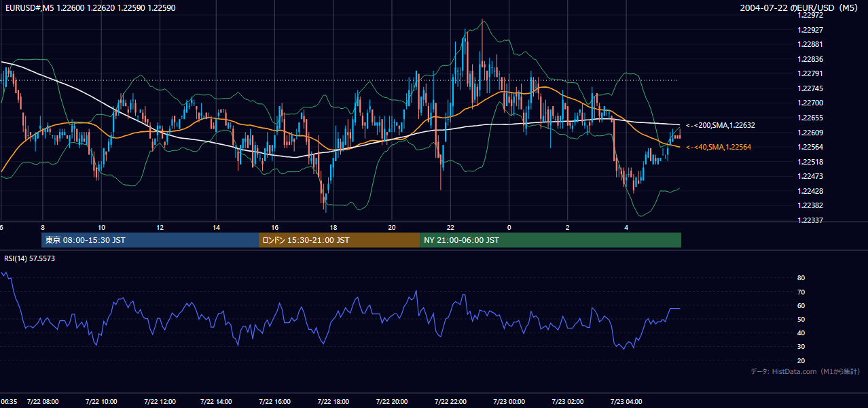Image resolution: width=868 pixels, height=408 pixels.
Task: Click RSI axis level 30
Action: 801,347
